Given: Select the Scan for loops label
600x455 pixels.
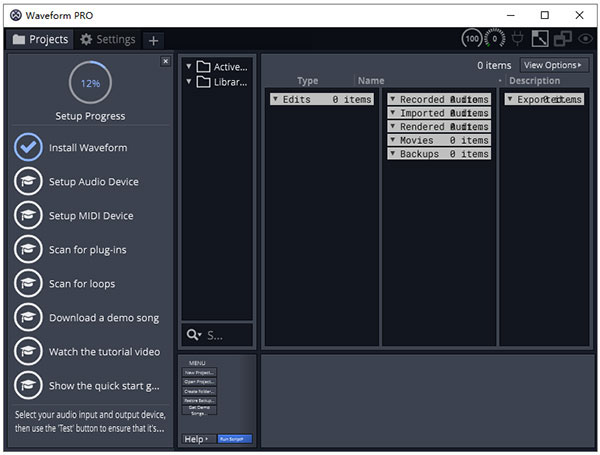Looking at the screenshot, I should pyautogui.click(x=82, y=284).
